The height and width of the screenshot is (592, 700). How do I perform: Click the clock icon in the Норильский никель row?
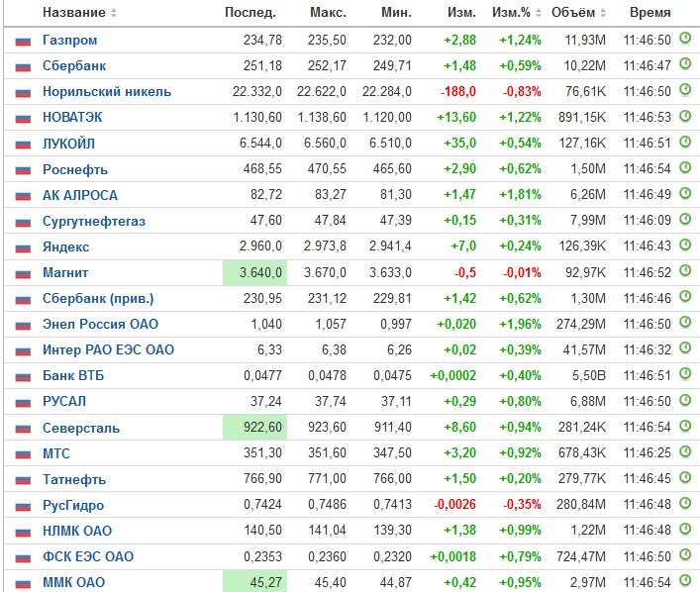pyautogui.click(x=685, y=90)
